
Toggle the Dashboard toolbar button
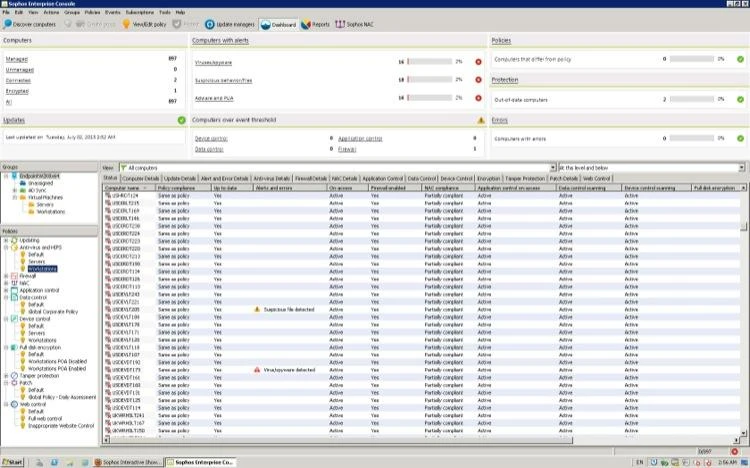tap(278, 24)
